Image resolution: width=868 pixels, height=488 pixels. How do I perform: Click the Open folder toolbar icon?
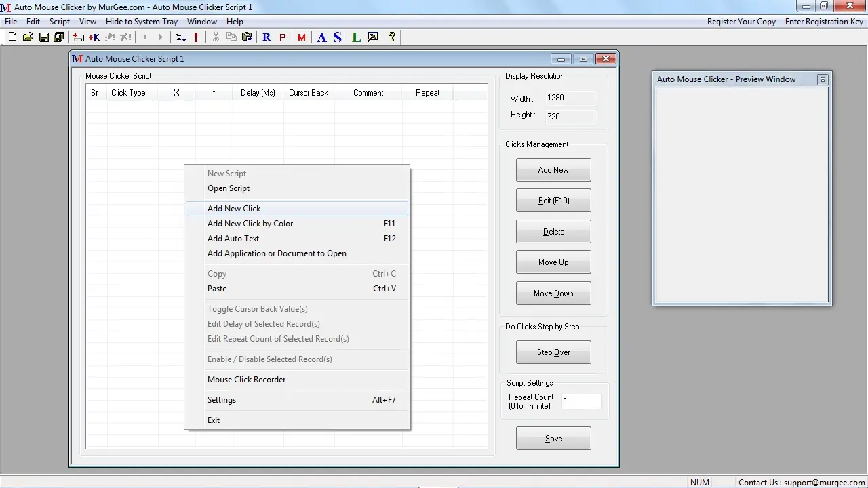click(28, 37)
